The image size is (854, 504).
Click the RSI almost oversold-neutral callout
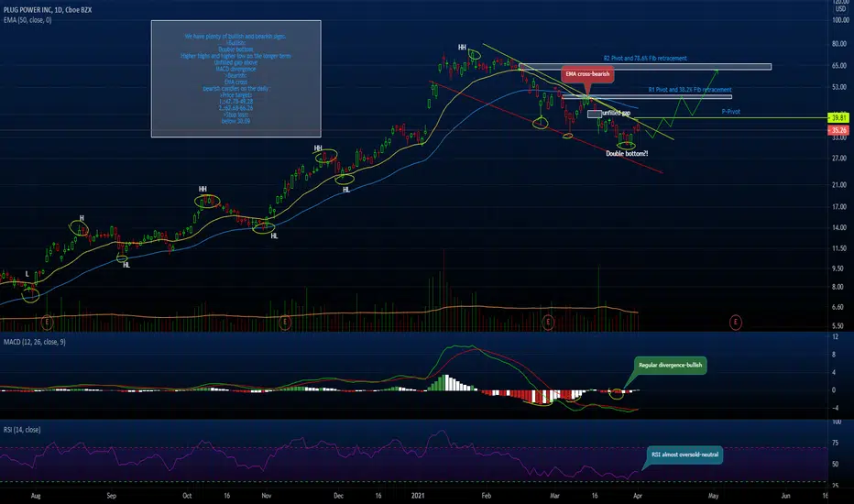click(x=684, y=455)
